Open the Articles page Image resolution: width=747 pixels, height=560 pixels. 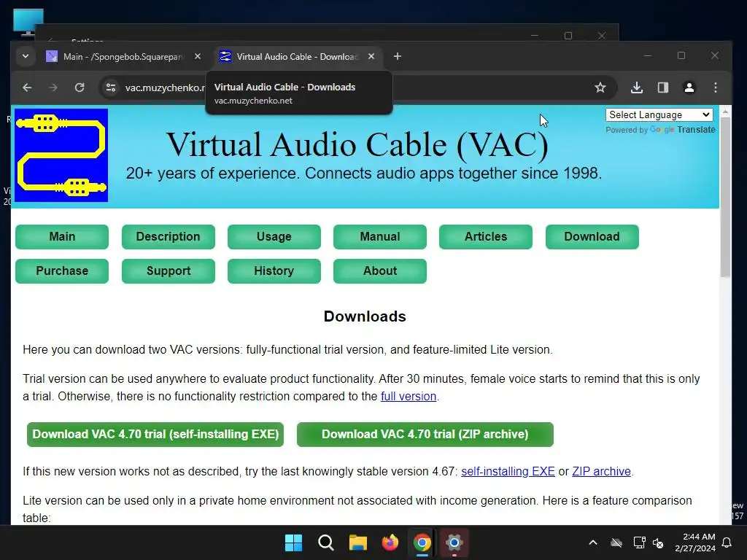[x=485, y=237]
